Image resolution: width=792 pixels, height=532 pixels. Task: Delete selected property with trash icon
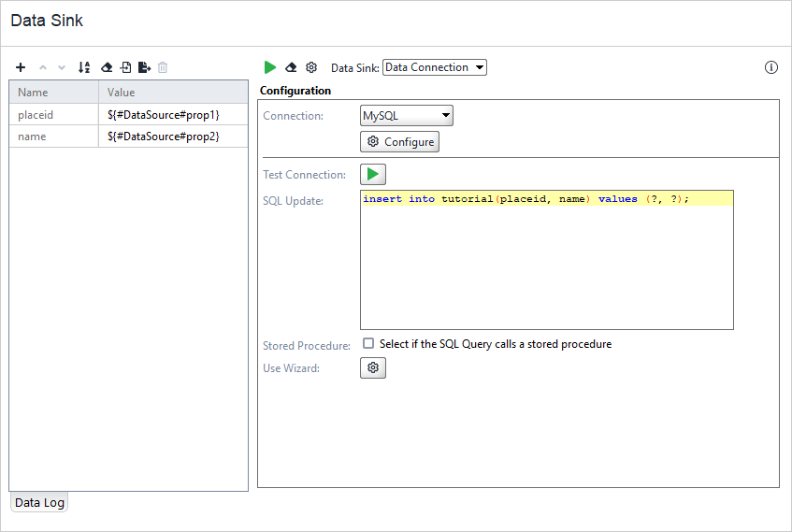tap(163, 67)
